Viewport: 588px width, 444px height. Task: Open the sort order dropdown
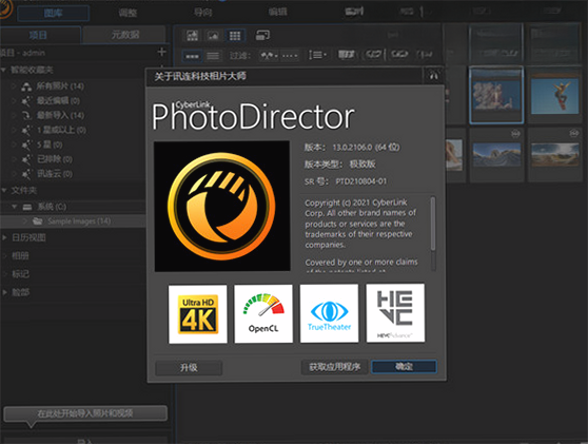(x=318, y=55)
